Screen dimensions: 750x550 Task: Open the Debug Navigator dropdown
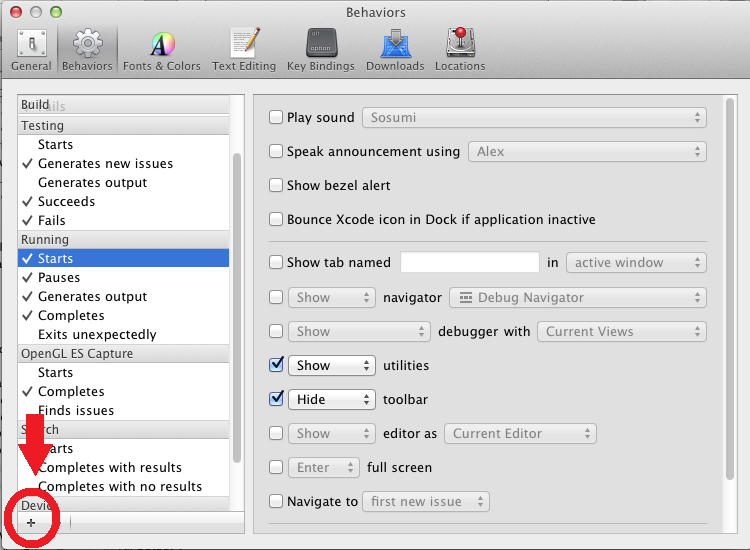(x=578, y=297)
